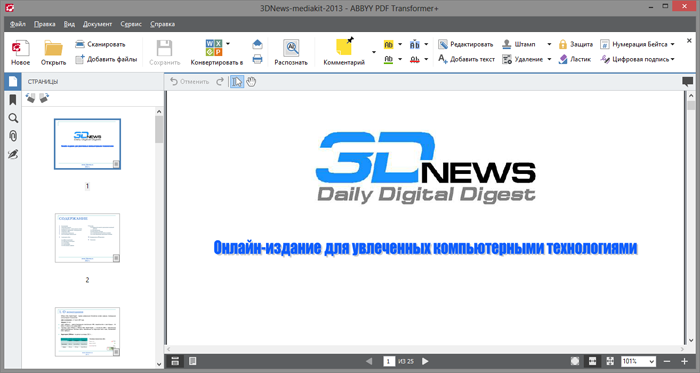This screenshot has width=700, height=373.
Task: Show the comments pane speech bubble
Action: tap(688, 81)
